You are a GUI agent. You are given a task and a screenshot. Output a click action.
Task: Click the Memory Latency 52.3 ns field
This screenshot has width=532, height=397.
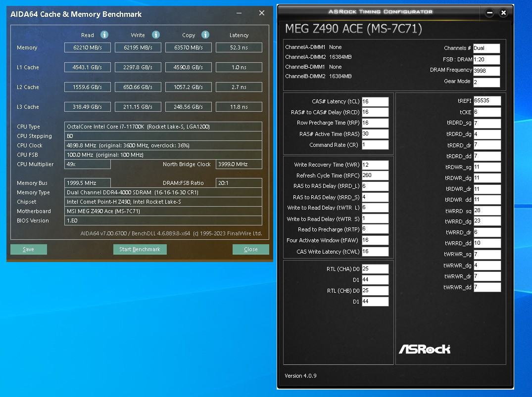(x=239, y=47)
